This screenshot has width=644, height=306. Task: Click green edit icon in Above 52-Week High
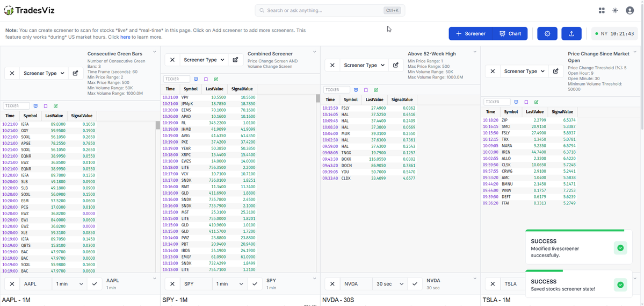(376, 90)
